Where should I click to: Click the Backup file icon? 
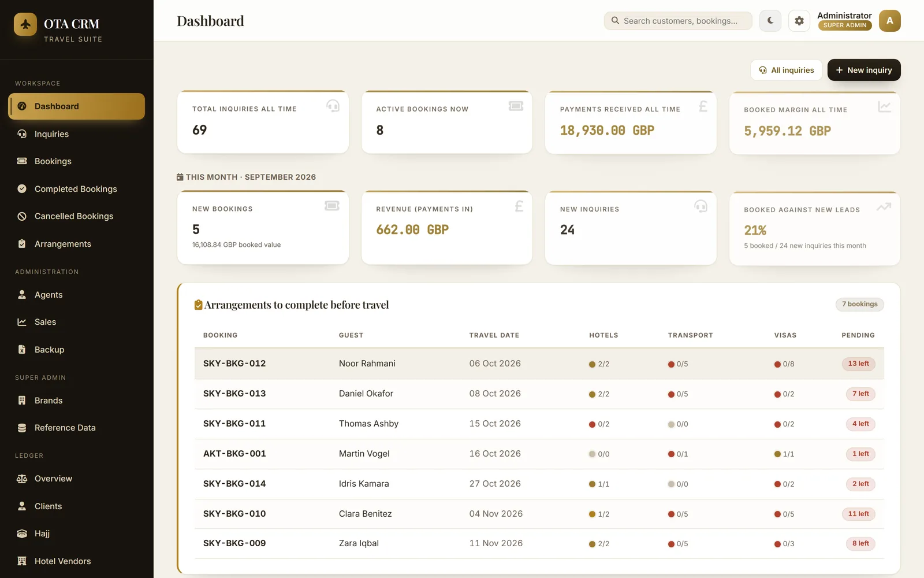[x=22, y=350]
